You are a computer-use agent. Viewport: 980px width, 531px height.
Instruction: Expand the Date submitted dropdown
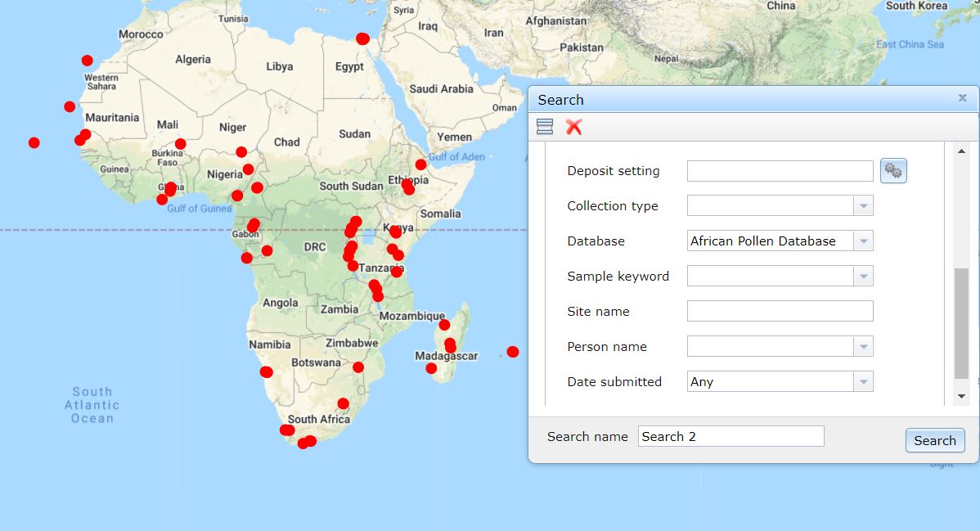(x=863, y=382)
